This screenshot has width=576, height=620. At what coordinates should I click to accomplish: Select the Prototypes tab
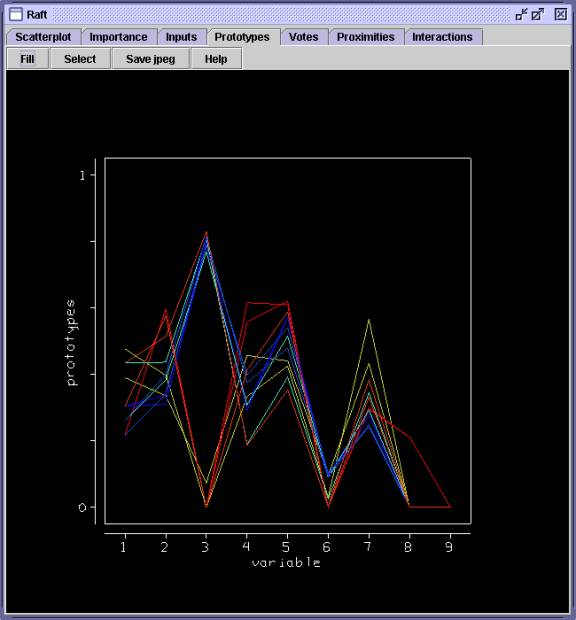[242, 37]
